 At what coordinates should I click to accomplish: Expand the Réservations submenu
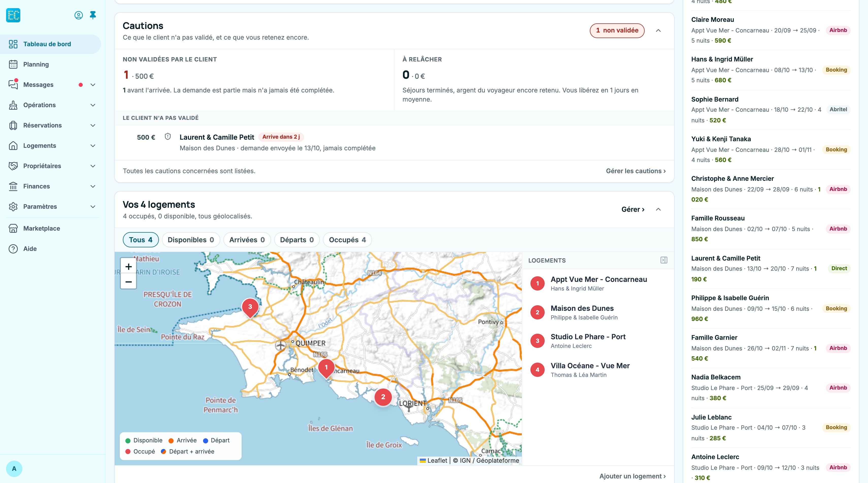coord(93,125)
